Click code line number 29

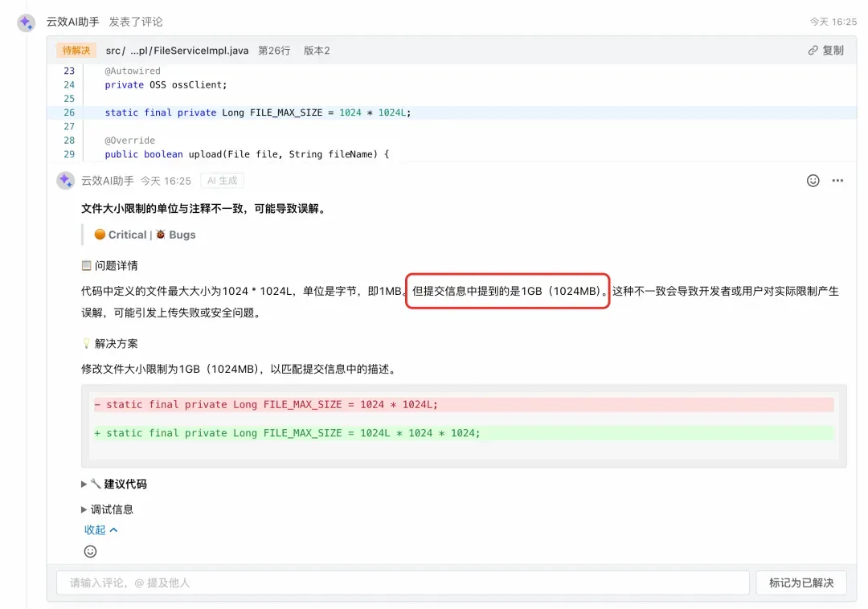[x=69, y=153]
